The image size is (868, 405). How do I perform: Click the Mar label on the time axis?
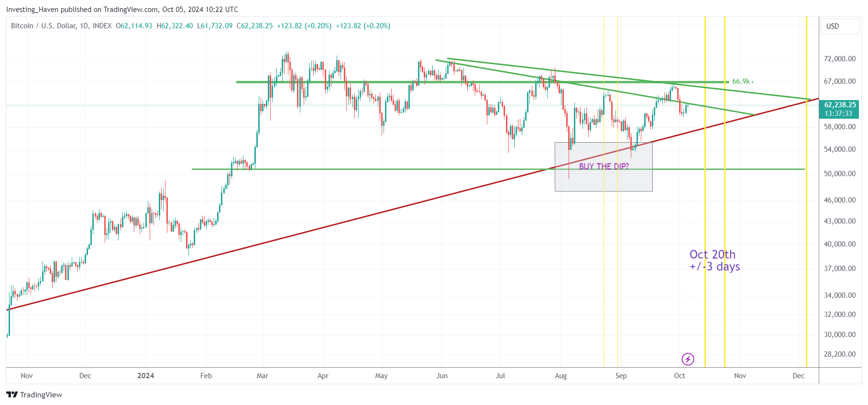pos(263,376)
